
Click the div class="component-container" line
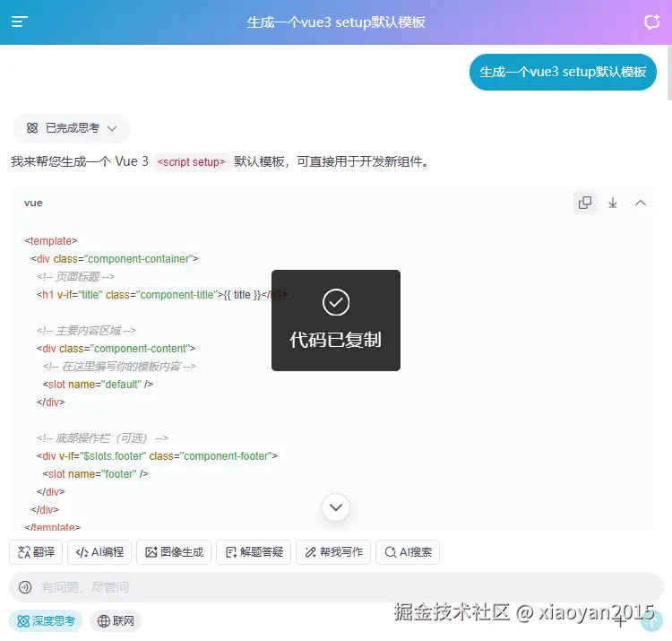tap(115, 258)
